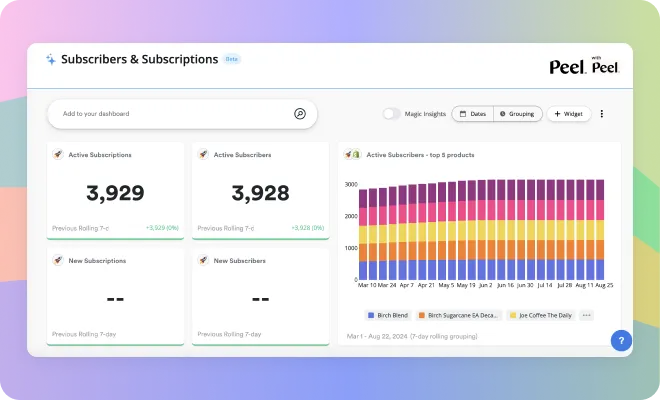
Task: Toggle Birch Sugarcane EA Deca legend item
Action: (x=459, y=315)
